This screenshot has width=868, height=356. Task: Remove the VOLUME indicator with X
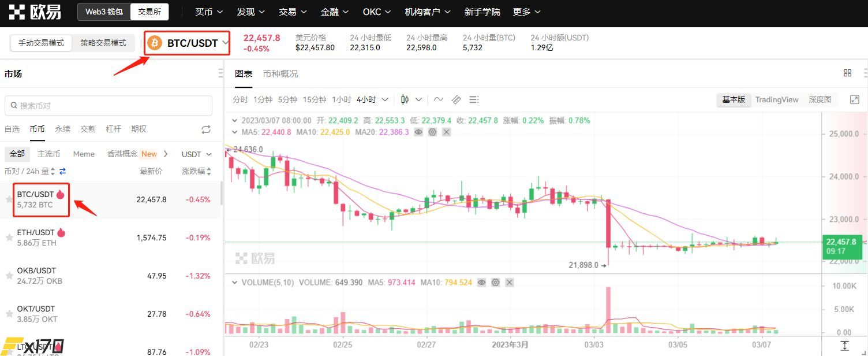(510, 283)
